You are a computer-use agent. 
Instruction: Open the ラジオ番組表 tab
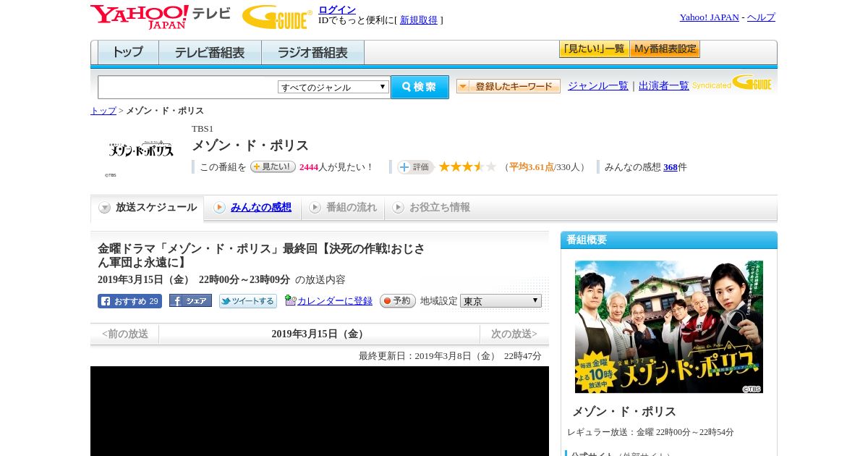[x=312, y=53]
